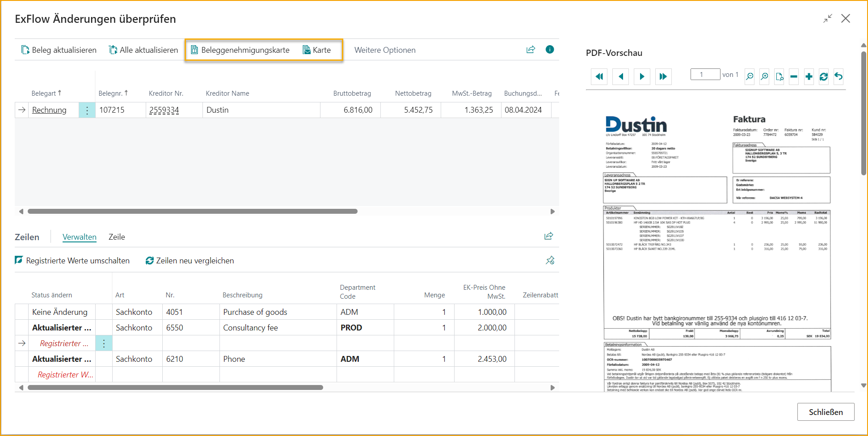Zoom out PDF with magnifier minus icon

click(750, 76)
